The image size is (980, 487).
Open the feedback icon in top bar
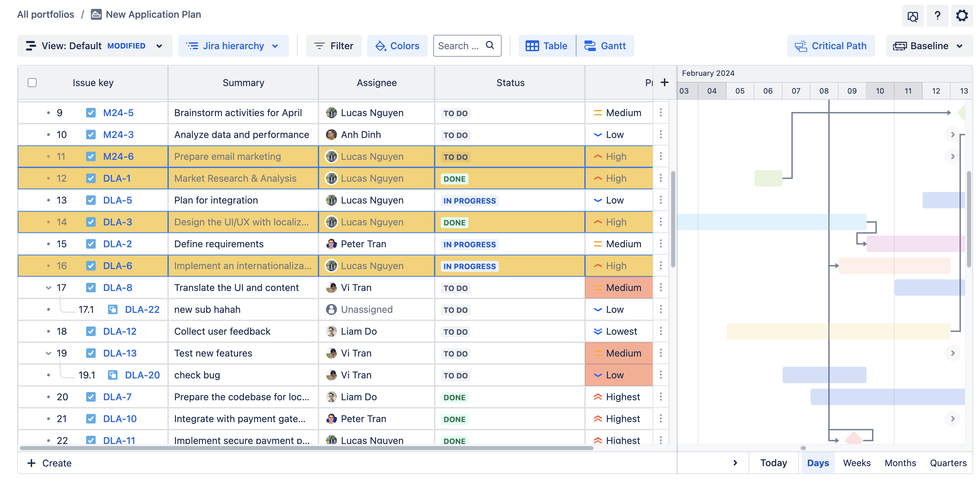[912, 16]
